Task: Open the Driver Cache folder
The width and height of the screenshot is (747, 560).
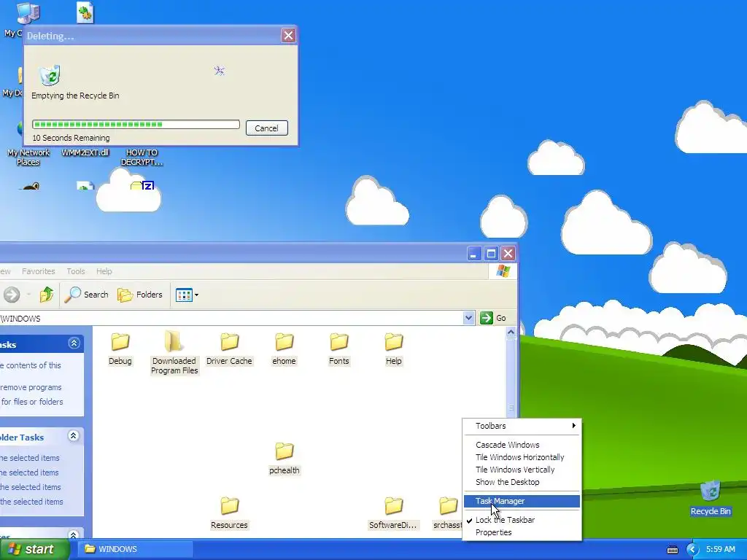Action: [229, 349]
